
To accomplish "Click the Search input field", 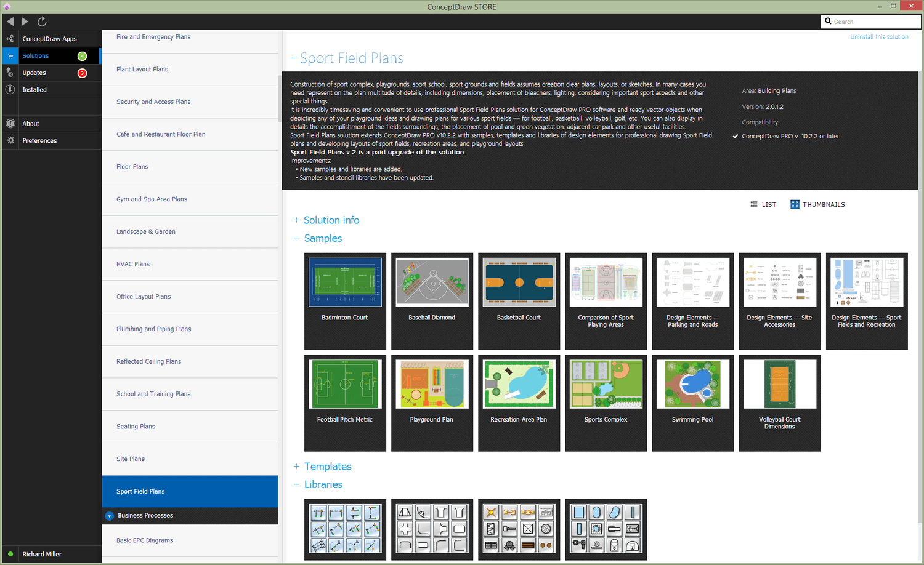I will [x=871, y=22].
